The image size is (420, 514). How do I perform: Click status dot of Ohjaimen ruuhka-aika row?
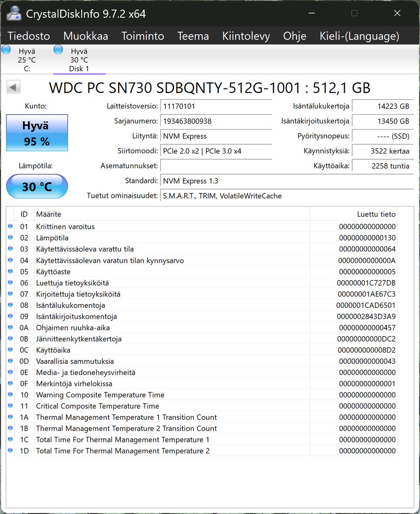(10, 327)
